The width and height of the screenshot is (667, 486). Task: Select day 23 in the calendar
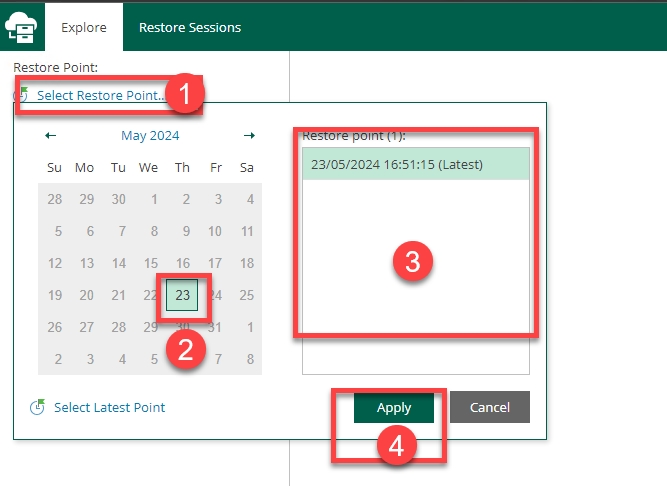(x=182, y=295)
